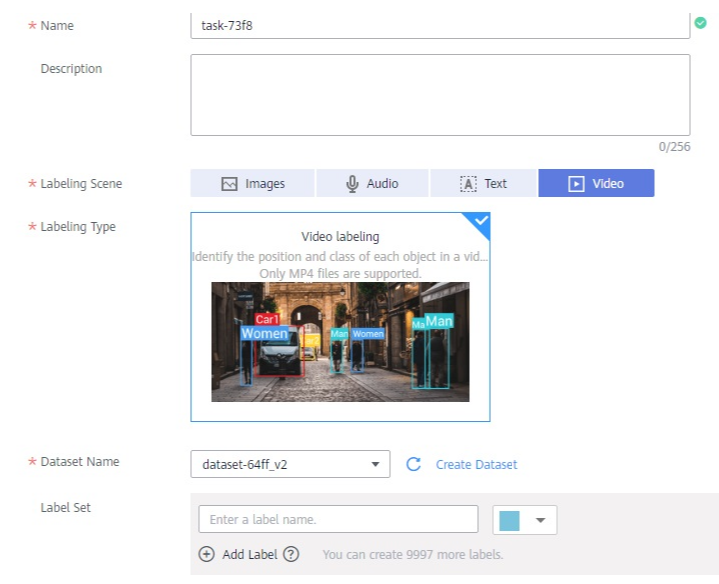Click the 'Identify the position and class' description
719x584 pixels.
click(340, 257)
